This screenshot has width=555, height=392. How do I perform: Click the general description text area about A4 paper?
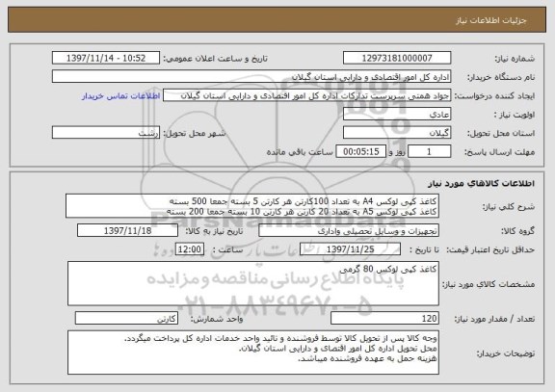click(252, 206)
